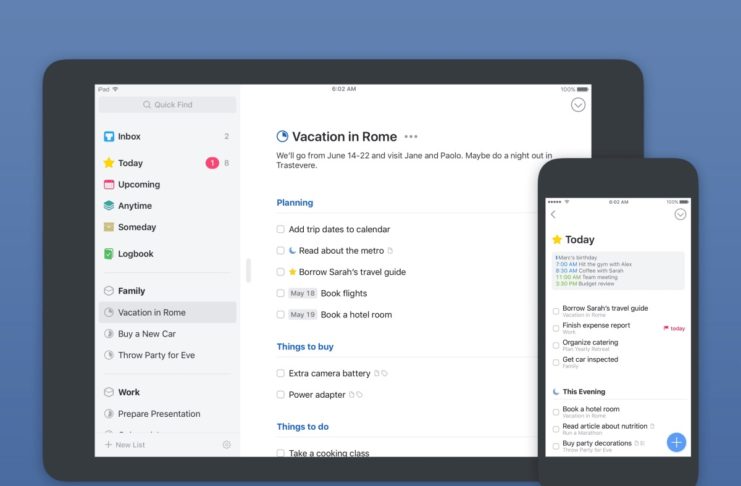Open the Anytime stack icon

pos(109,206)
